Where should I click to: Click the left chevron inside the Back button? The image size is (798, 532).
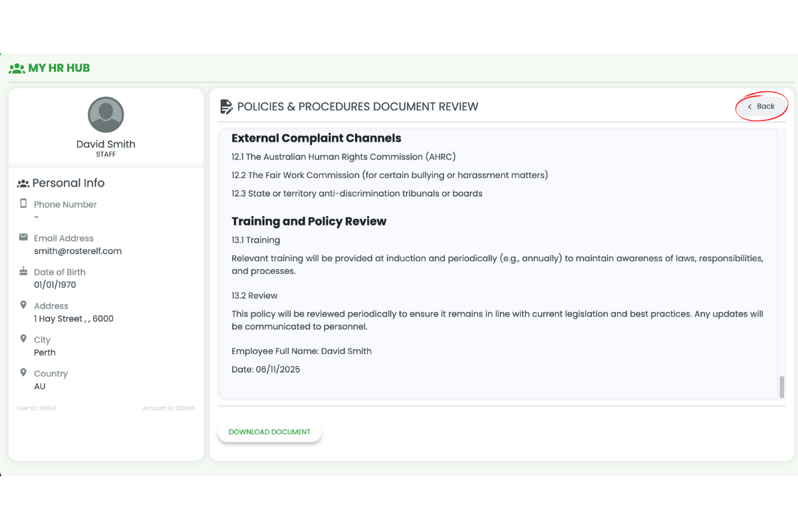point(749,106)
